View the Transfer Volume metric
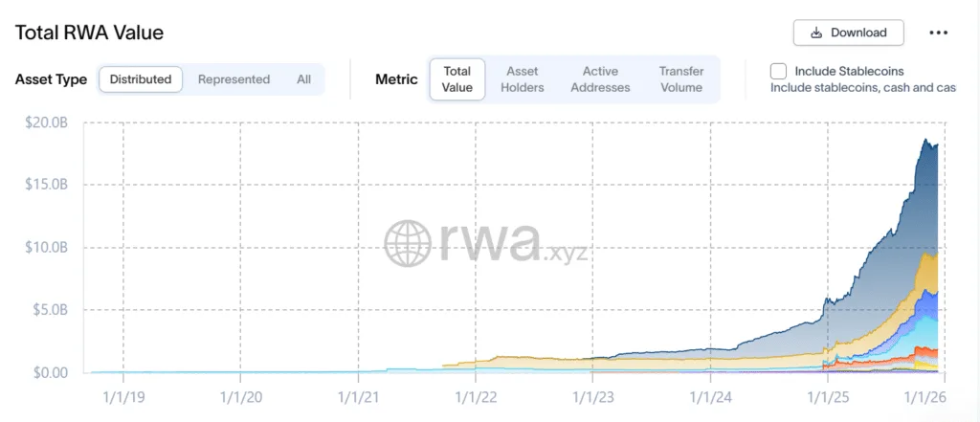 click(680, 79)
